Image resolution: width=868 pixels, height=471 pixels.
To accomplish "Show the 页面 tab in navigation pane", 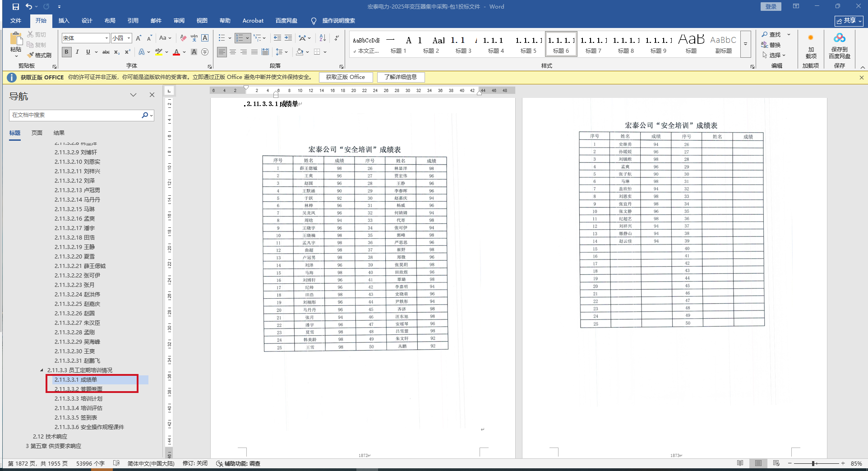I will pos(37,133).
